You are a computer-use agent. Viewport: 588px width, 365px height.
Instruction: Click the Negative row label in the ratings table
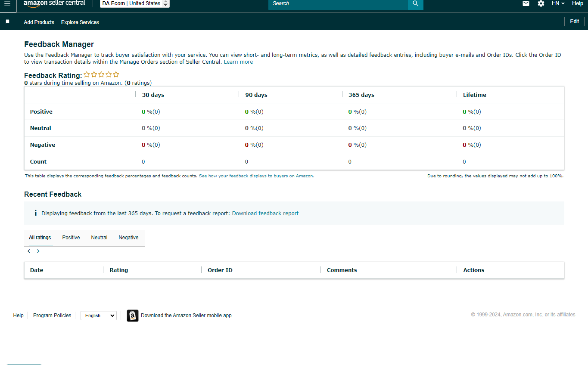click(x=43, y=145)
